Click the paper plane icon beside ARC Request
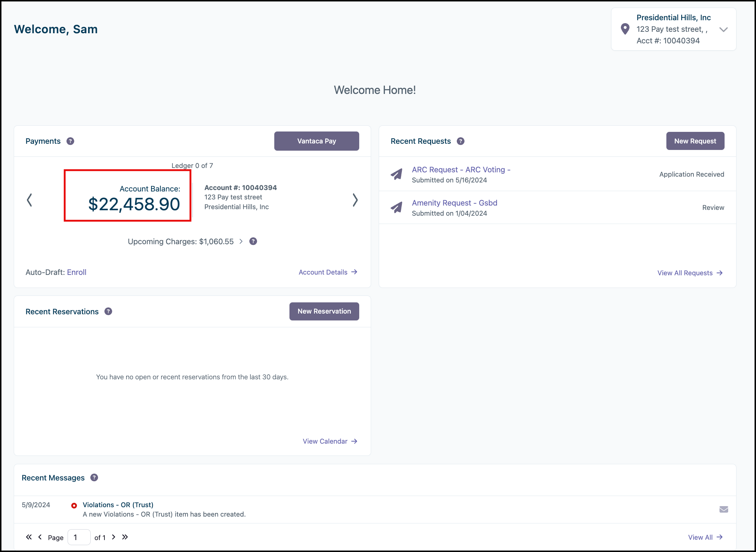756x552 pixels. pyautogui.click(x=397, y=174)
